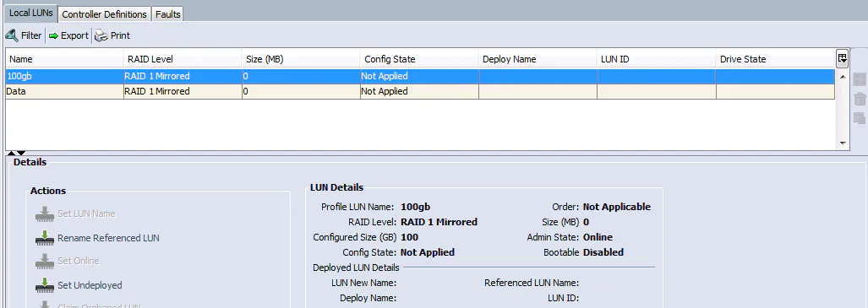Click the disabled Set Online action
This screenshot has width=868, height=308.
coord(78,261)
